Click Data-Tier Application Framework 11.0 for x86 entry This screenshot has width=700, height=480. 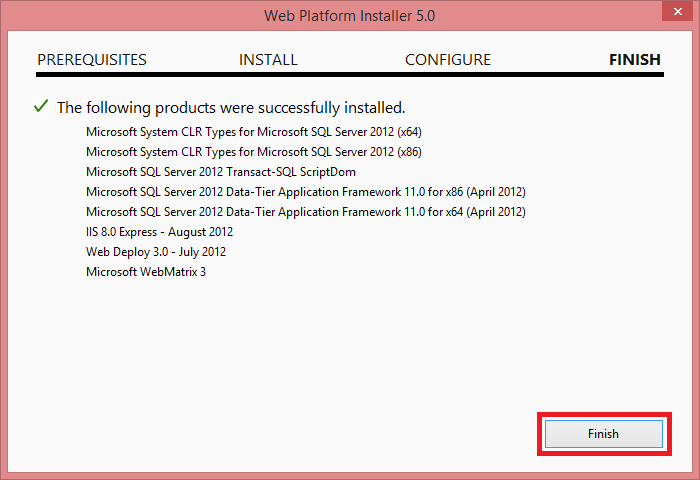(x=306, y=192)
